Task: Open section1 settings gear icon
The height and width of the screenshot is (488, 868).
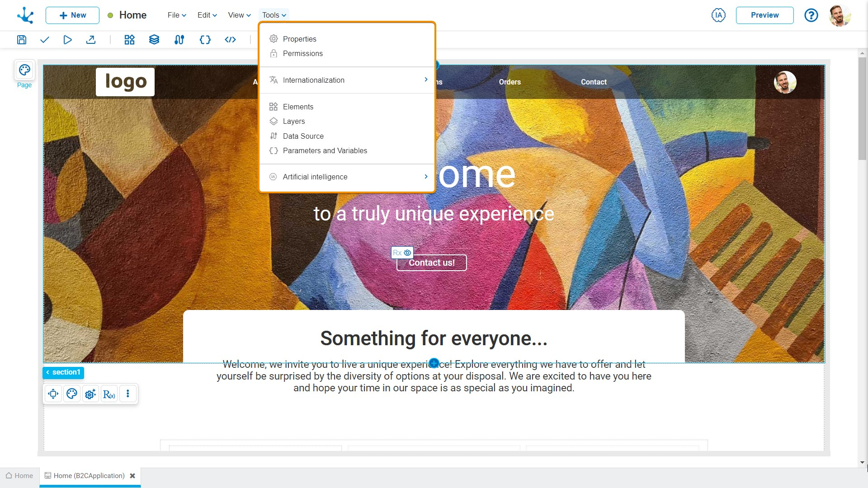Action: 90,394
